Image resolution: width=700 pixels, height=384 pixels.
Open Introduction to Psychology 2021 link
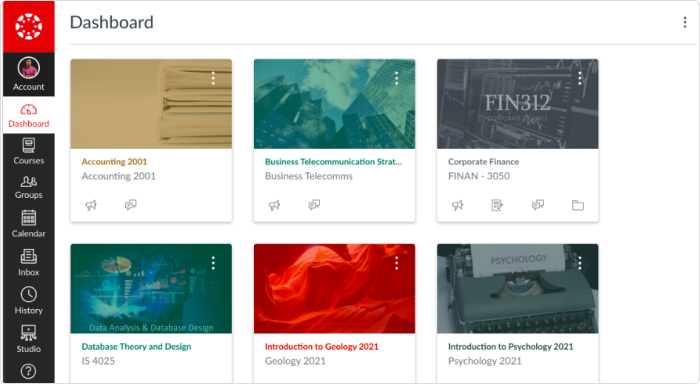(x=511, y=346)
